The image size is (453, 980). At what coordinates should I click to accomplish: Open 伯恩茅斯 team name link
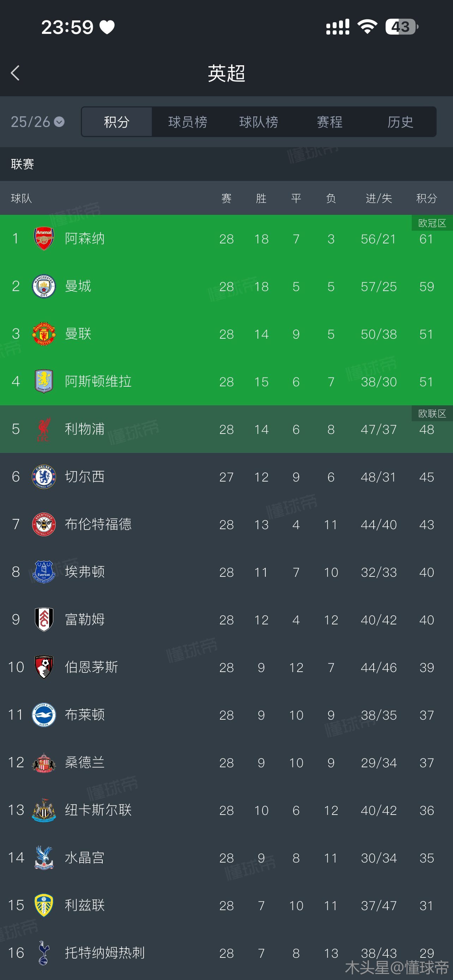point(91,667)
